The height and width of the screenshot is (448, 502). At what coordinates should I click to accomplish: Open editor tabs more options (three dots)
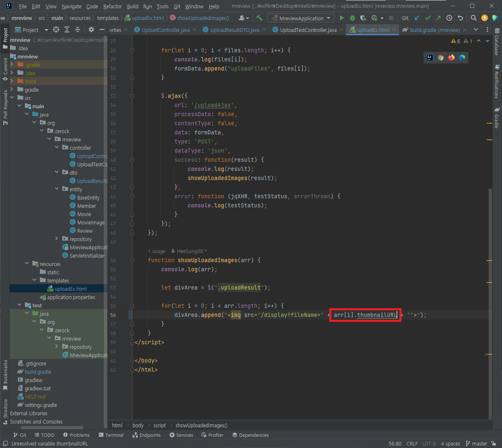click(487, 29)
